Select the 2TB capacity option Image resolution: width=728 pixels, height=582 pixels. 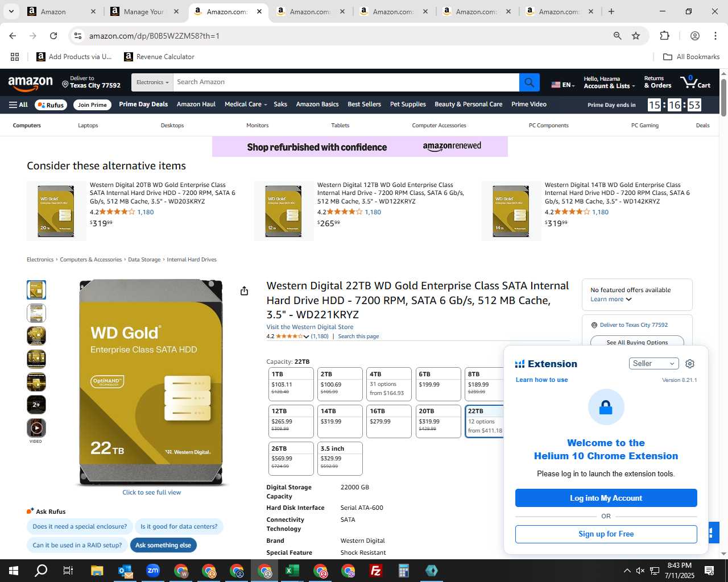click(340, 384)
